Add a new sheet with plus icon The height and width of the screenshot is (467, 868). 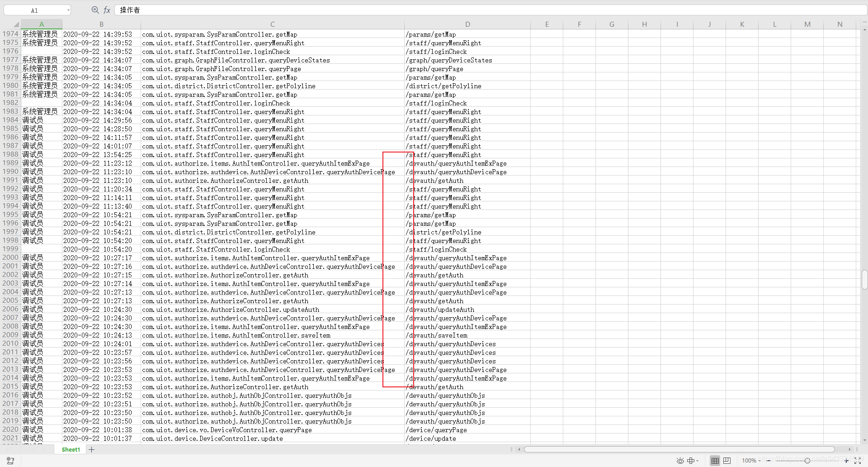click(x=92, y=449)
